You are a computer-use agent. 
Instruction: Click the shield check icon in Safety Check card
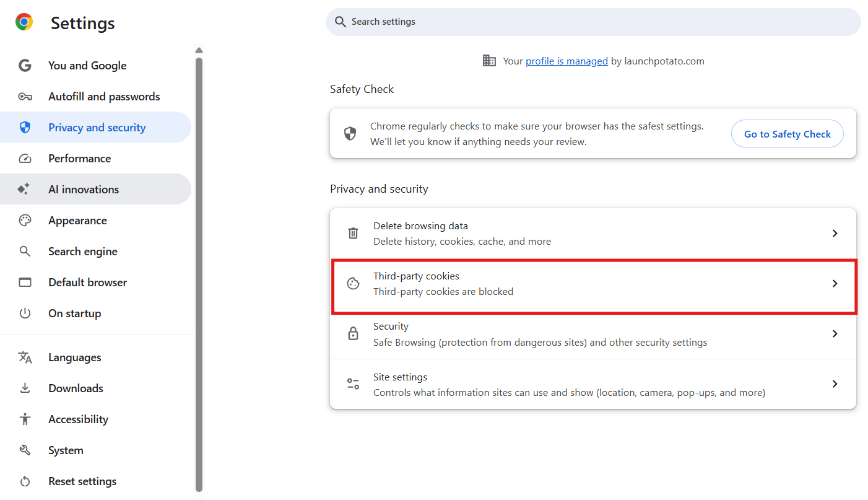pos(350,134)
